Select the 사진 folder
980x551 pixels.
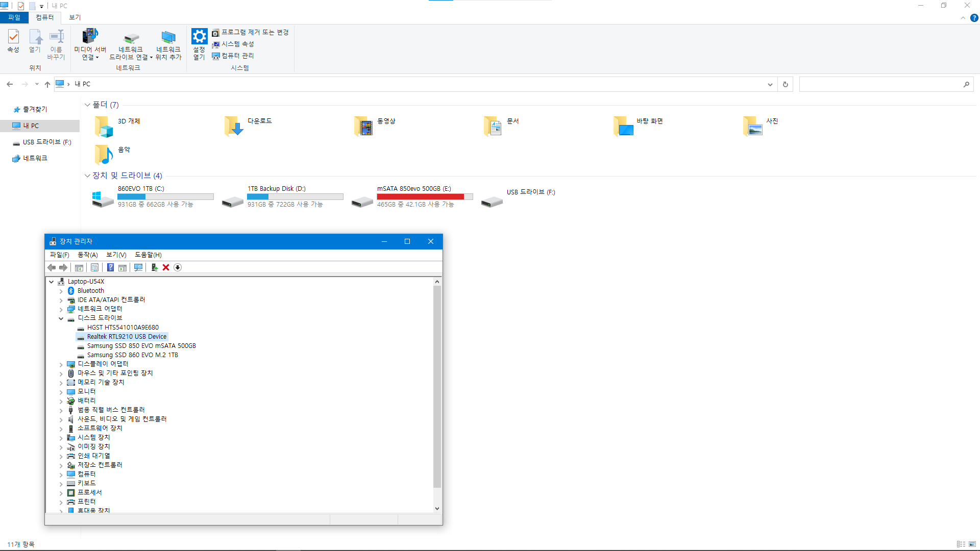[761, 126]
